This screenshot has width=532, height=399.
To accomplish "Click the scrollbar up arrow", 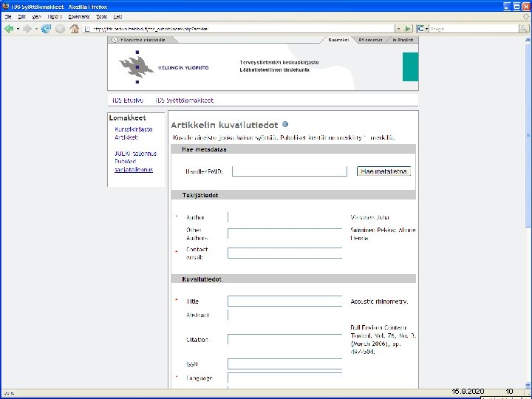I will (x=528, y=40).
